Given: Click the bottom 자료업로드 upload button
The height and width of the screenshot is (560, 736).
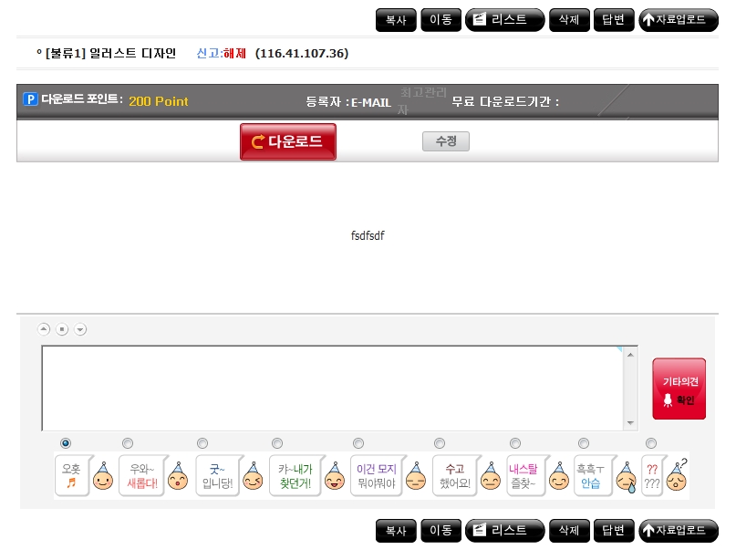Looking at the screenshot, I should click(x=679, y=531).
